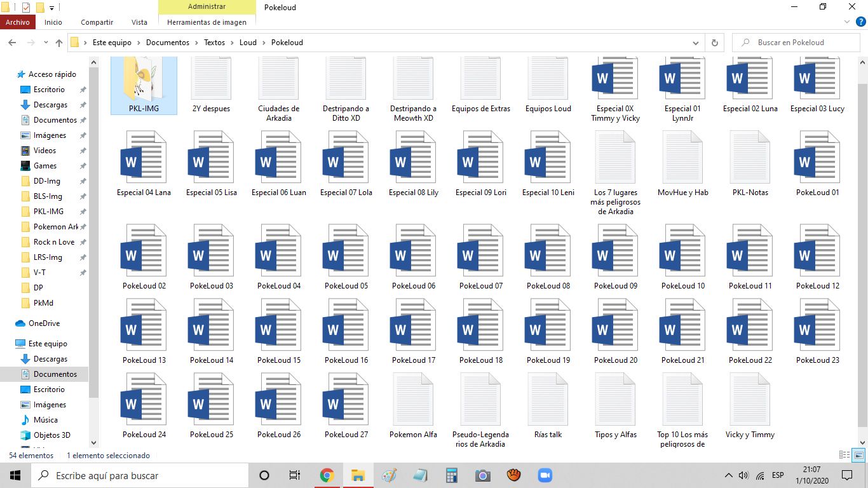Open Customize Quick Access Toolbar dropdown
868x488 pixels.
[x=51, y=8]
